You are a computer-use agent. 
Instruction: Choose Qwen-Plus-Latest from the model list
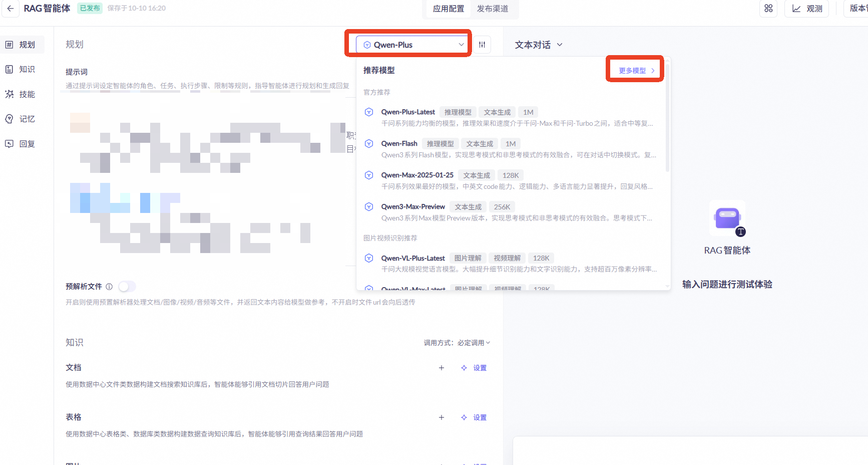point(511,117)
